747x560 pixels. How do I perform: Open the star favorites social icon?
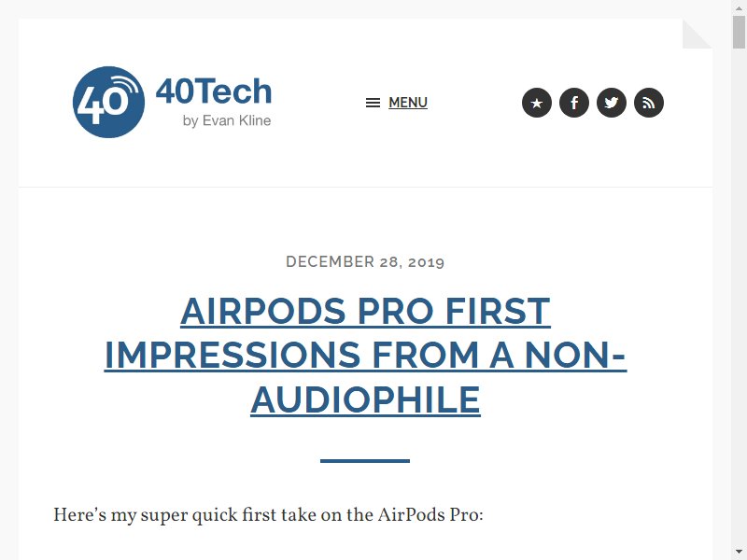pyautogui.click(x=537, y=103)
